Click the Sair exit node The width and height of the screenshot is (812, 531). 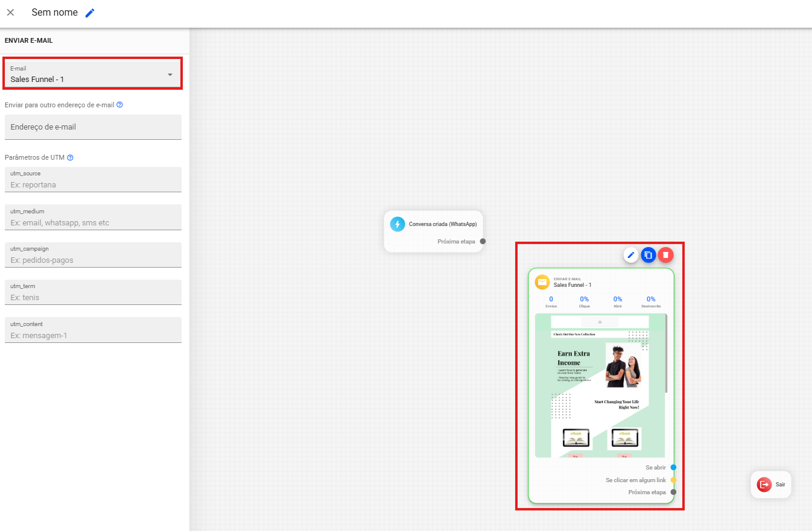point(770,485)
